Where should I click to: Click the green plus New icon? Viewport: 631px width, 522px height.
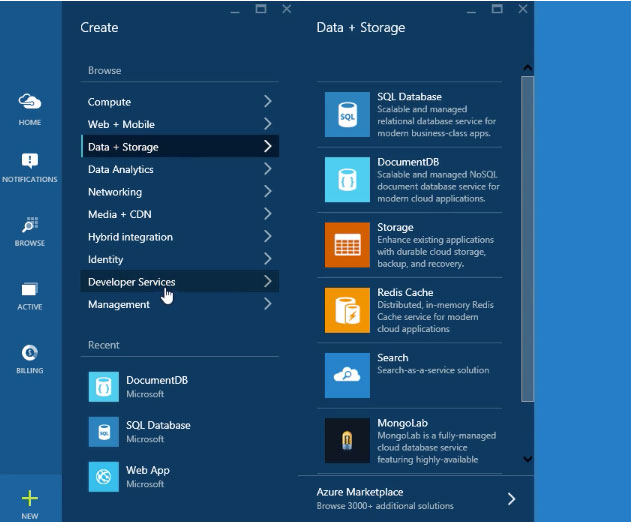pyautogui.click(x=30, y=498)
